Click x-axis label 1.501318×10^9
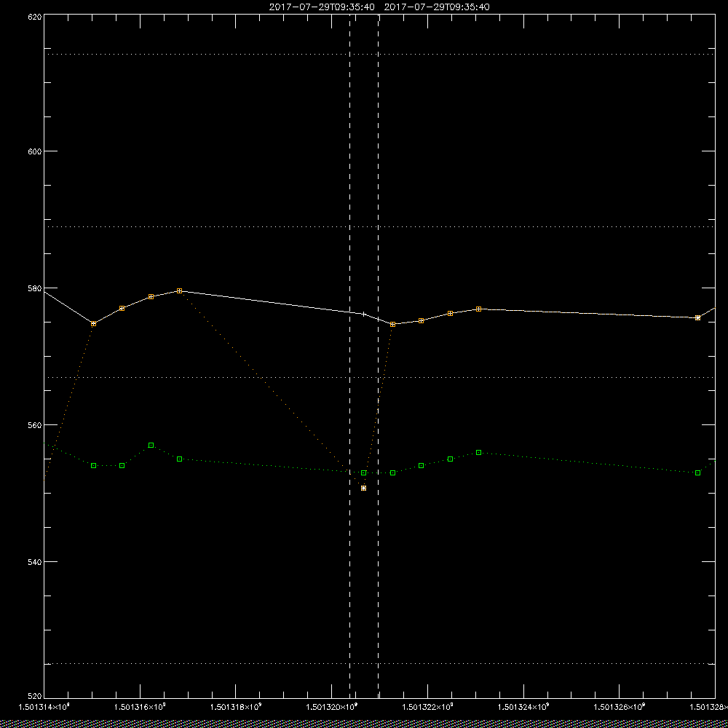This screenshot has height=728, width=728. point(236,707)
